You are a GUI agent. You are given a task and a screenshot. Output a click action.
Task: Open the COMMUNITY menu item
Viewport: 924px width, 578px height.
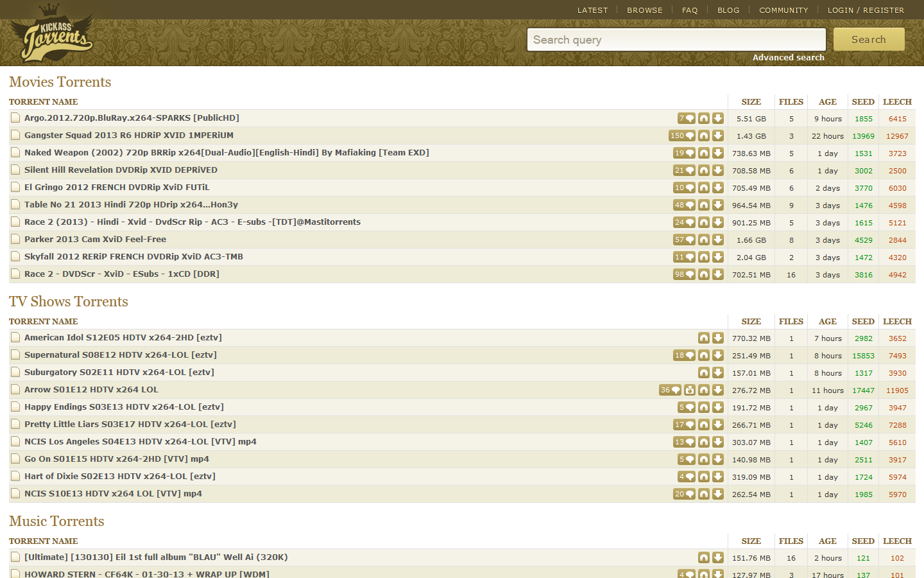783,10
